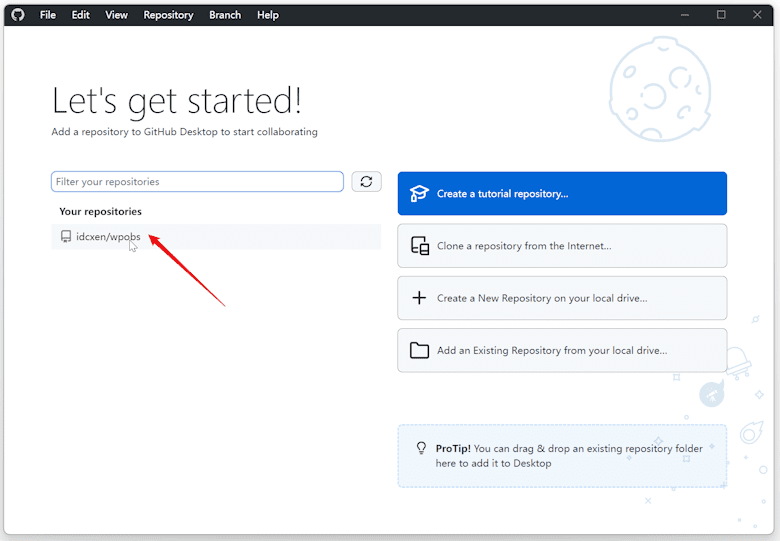Click the plus icon for new repository
Viewport: 780px width, 541px height.
click(419, 298)
